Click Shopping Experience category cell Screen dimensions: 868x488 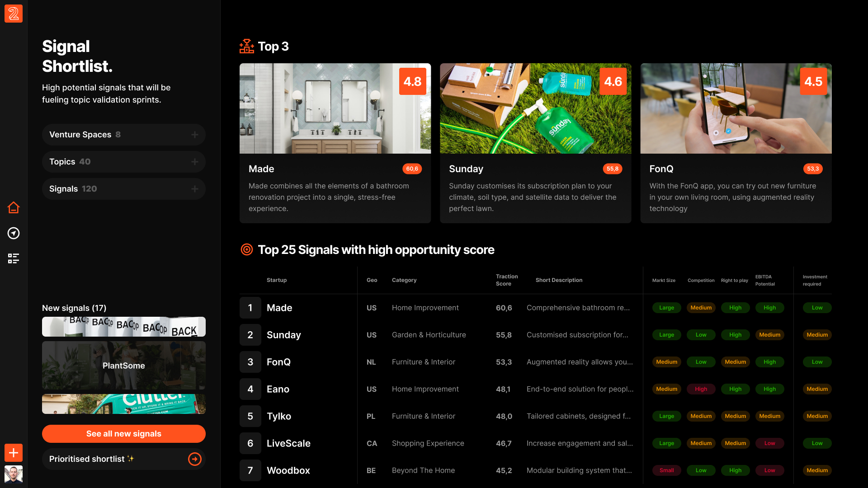coord(428,443)
